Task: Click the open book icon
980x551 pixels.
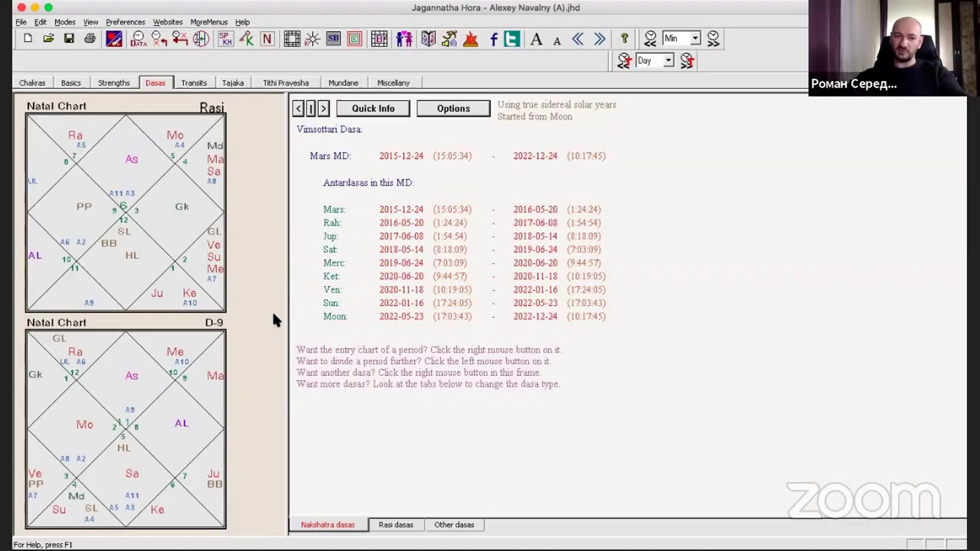Action: pyautogui.click(x=428, y=39)
